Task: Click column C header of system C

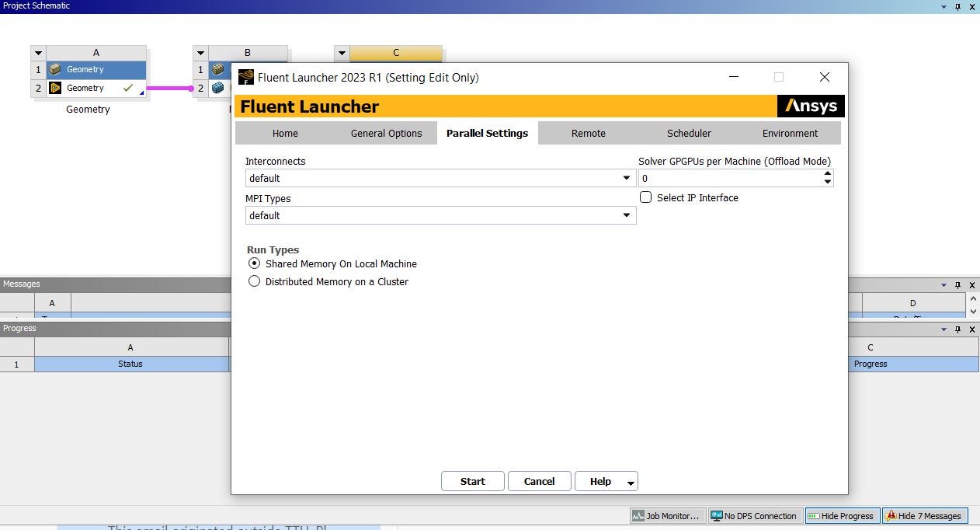Action: (x=396, y=53)
